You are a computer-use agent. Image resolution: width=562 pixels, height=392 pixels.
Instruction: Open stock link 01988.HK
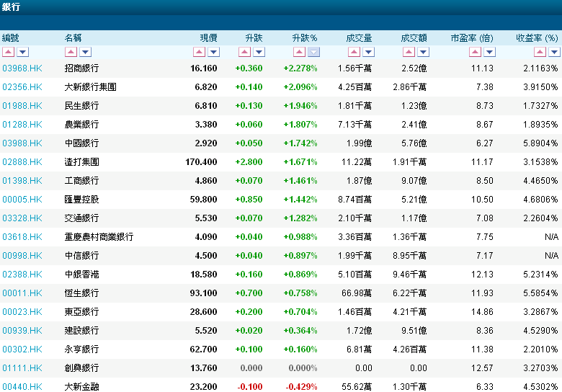(22, 106)
